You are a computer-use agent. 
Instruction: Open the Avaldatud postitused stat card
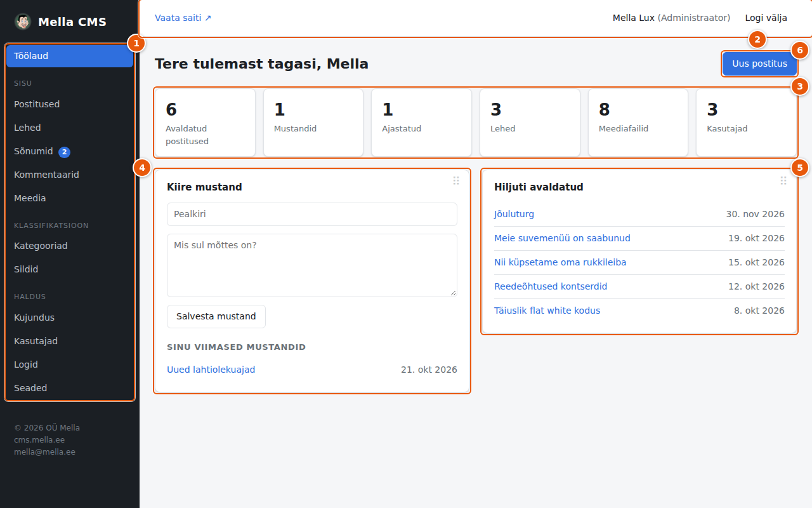click(205, 123)
